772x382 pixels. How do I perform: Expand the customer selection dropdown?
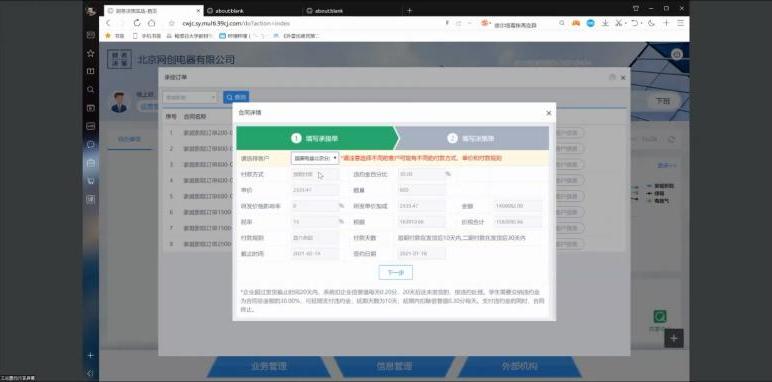[x=315, y=158]
